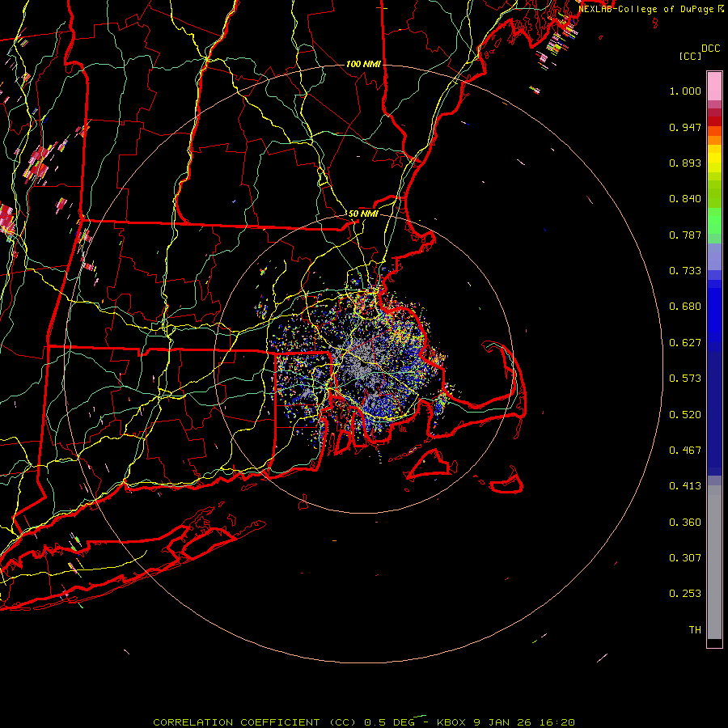Click the TH threshold label

click(x=695, y=630)
